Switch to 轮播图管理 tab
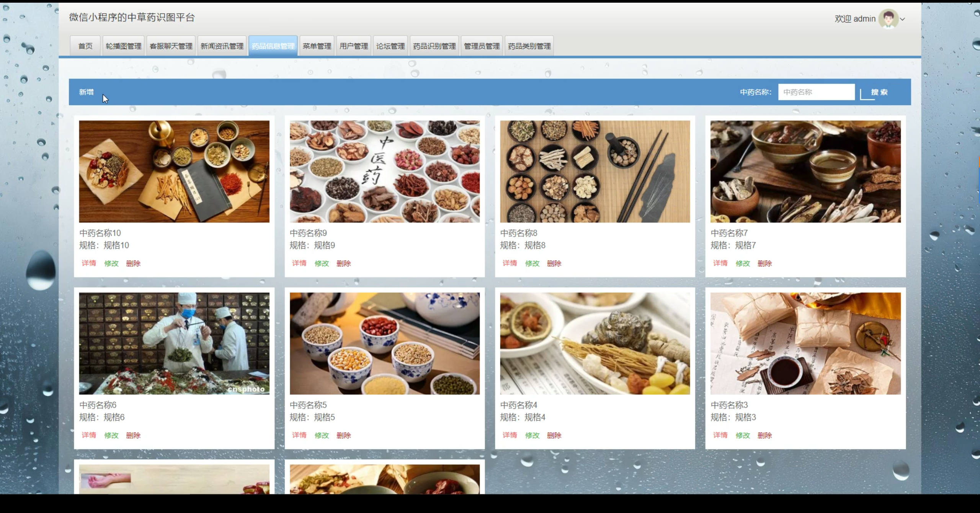The image size is (980, 513). (x=123, y=46)
